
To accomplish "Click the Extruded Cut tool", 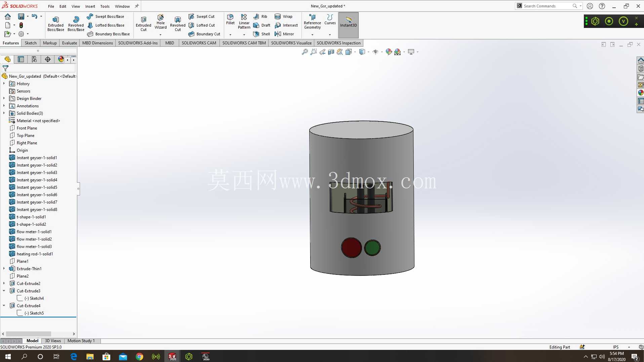I will pyautogui.click(x=144, y=24).
